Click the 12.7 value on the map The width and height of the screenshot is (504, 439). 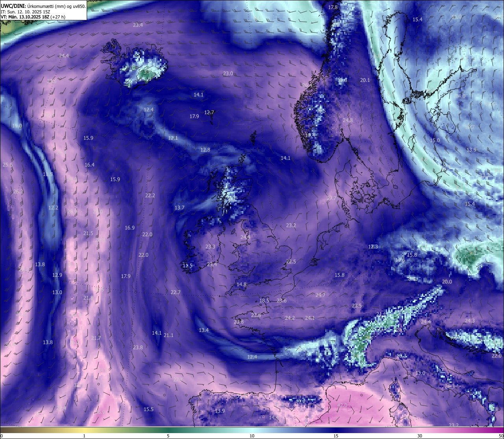[x=209, y=113]
